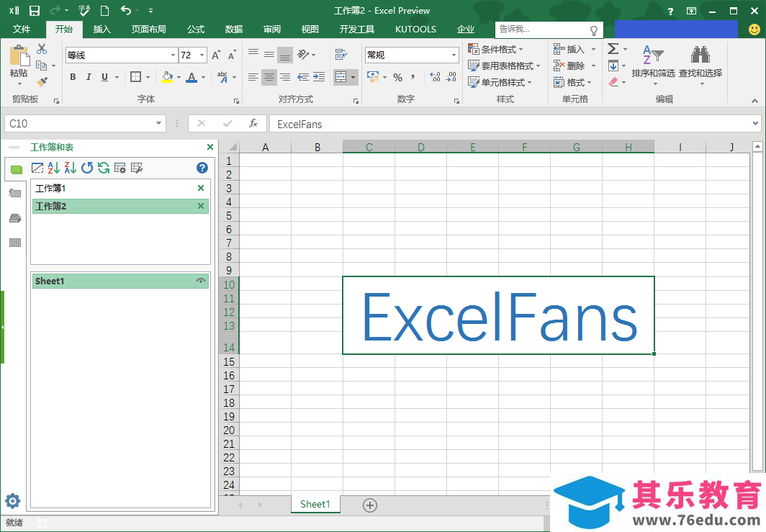Click the Cut scissors icon
The image size is (766, 532).
(42, 49)
